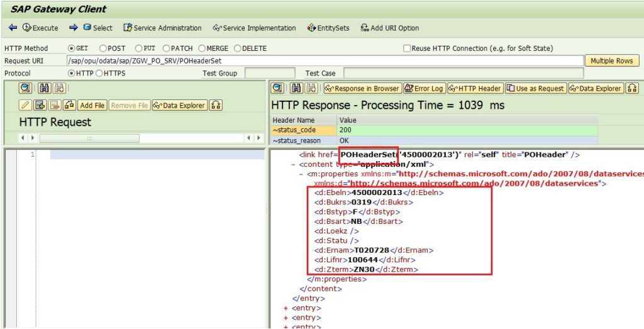Screen dimensions: 644x329
Task: Expand first collapsed entry node
Action: tap(286, 308)
